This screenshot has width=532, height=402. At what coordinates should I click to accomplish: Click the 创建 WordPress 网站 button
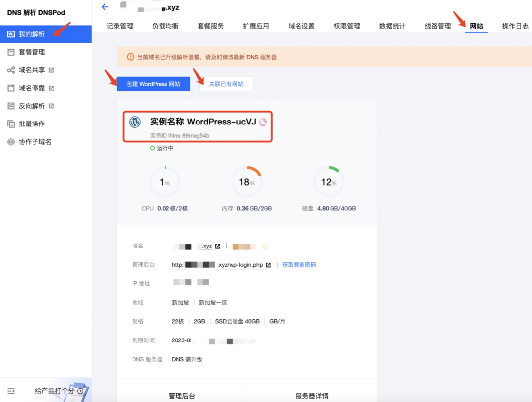(x=153, y=84)
